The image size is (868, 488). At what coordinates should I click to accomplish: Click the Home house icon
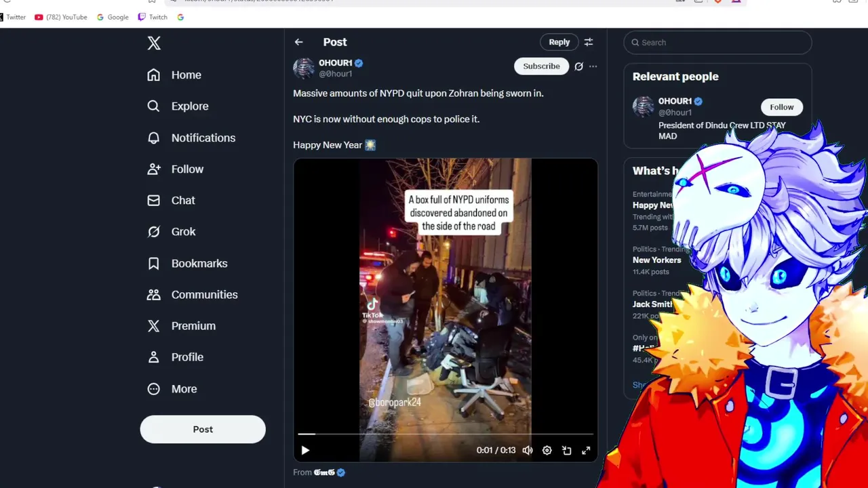tap(154, 75)
